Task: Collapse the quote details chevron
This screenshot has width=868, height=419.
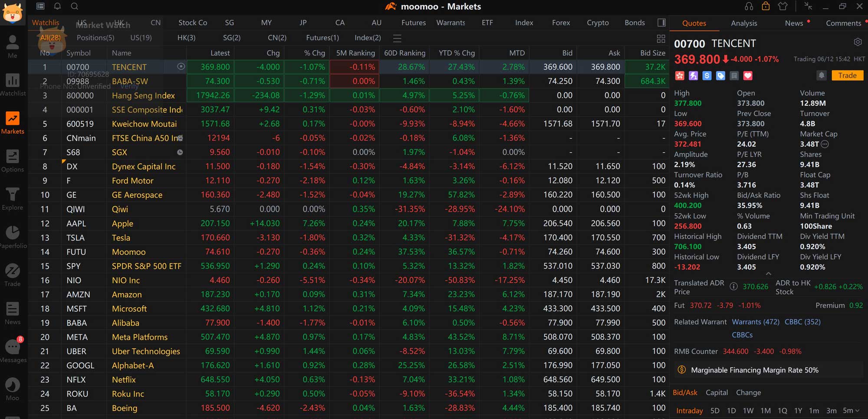Action: coord(768,274)
